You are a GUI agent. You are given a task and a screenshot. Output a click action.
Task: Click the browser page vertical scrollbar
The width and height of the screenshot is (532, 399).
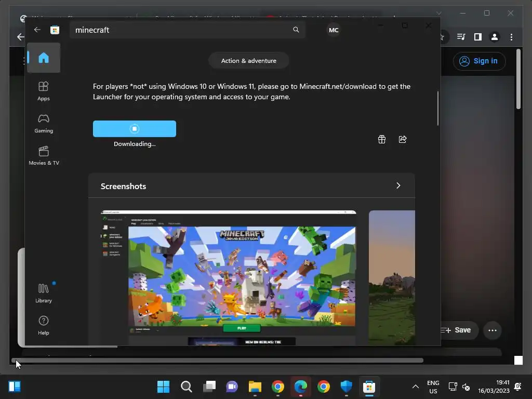[518, 79]
